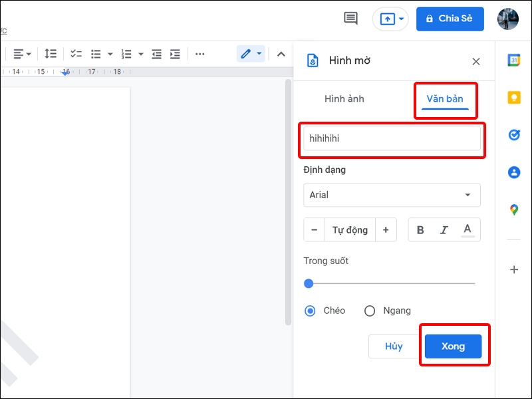
Task: Open Google Maps in side panel
Action: [514, 209]
